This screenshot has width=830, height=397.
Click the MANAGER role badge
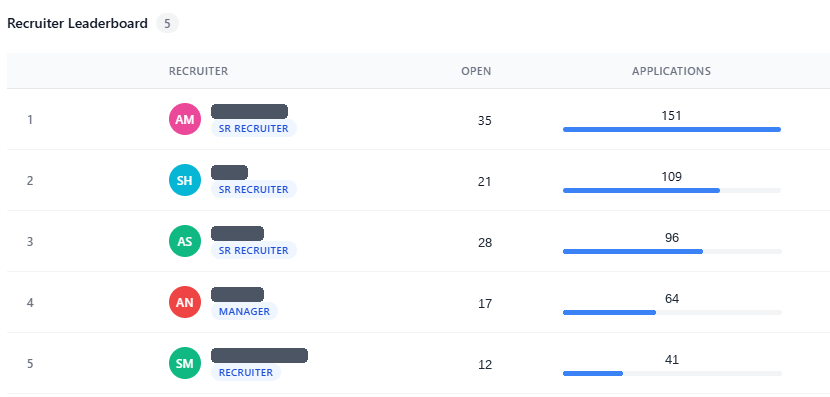coord(245,311)
